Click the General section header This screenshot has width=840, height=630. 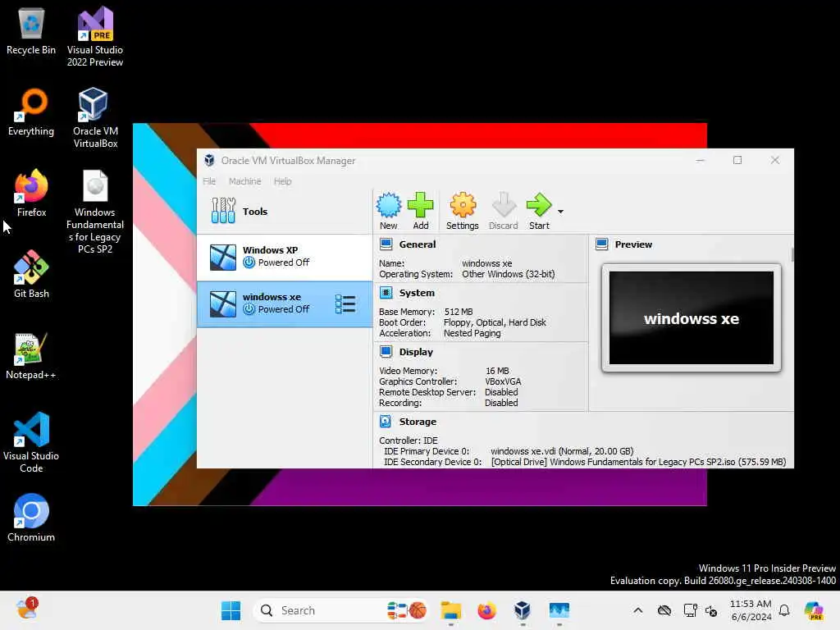point(417,244)
